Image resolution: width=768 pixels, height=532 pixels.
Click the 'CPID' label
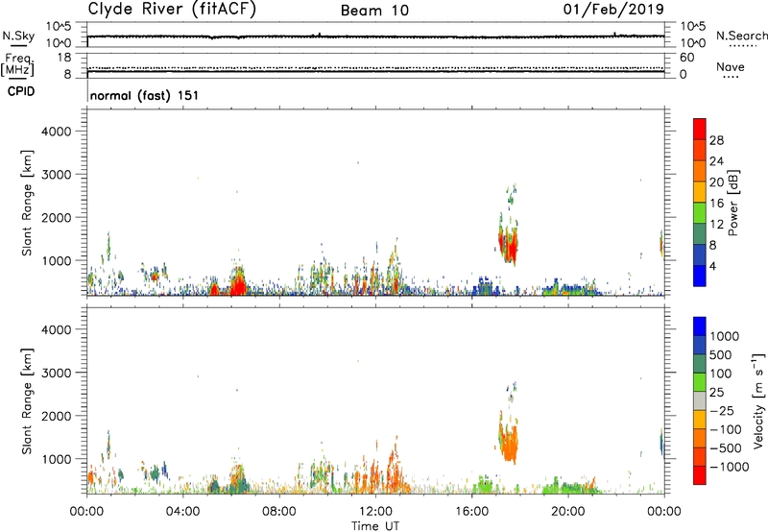(21, 91)
